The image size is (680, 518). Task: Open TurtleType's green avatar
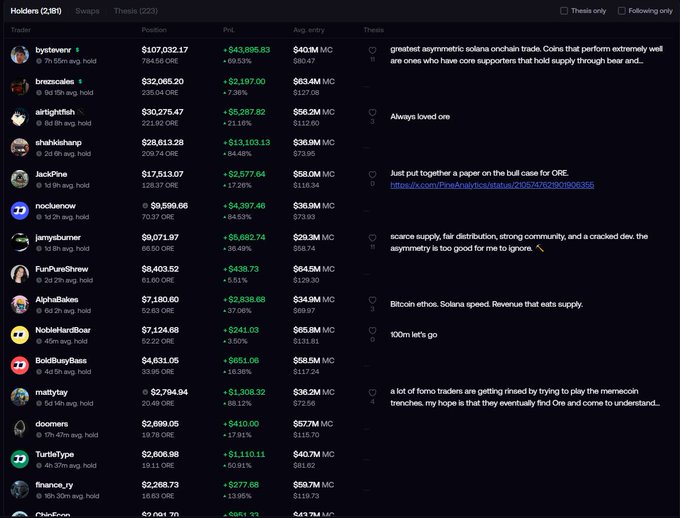coord(20,459)
